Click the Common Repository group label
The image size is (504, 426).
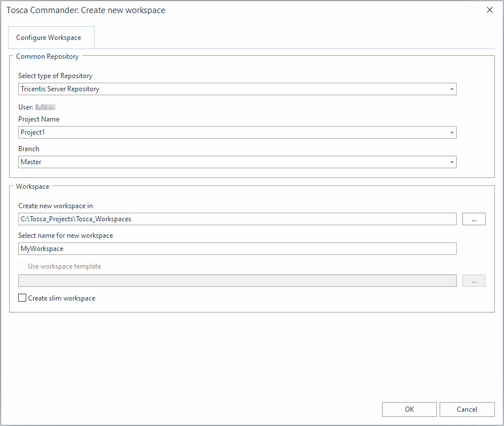(x=47, y=56)
